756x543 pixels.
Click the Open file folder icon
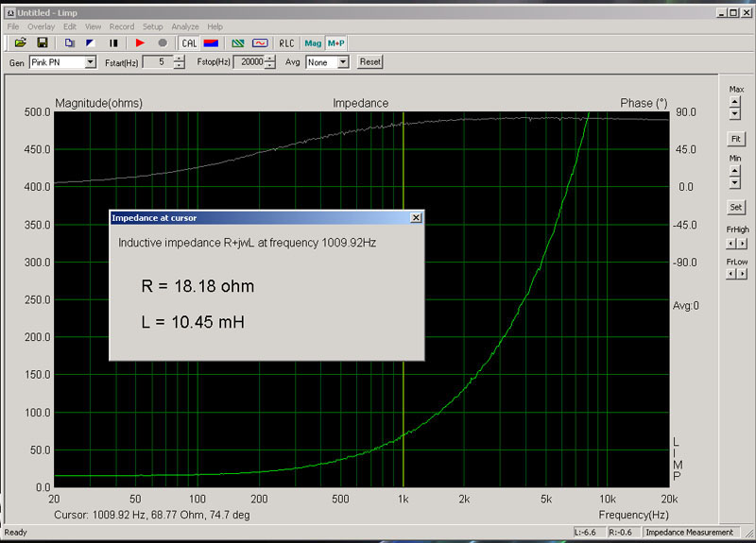(x=20, y=42)
